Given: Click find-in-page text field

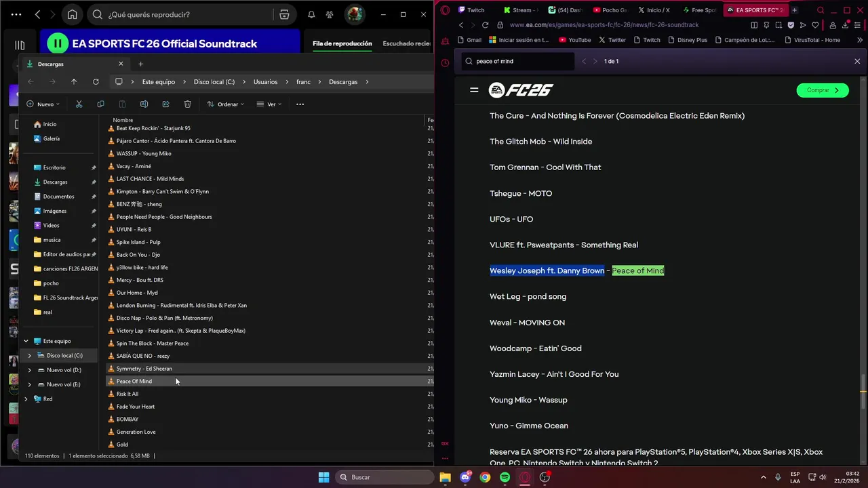Looking at the screenshot, I should 519,61.
